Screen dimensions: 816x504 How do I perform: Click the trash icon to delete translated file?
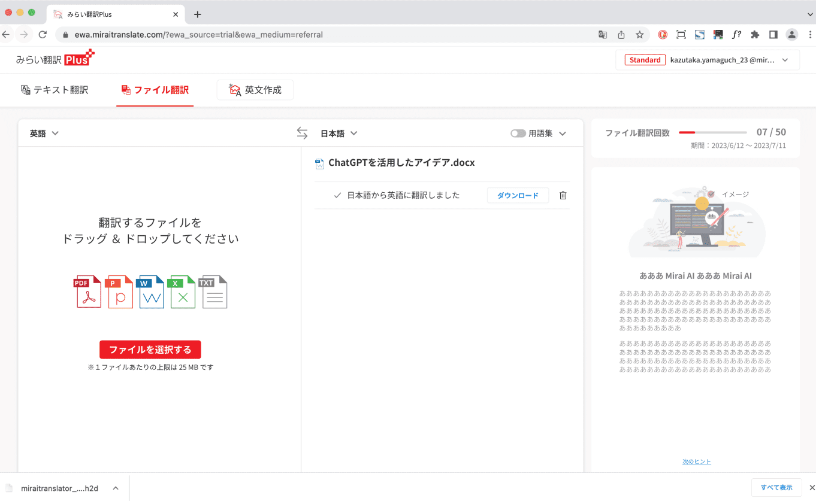563,195
